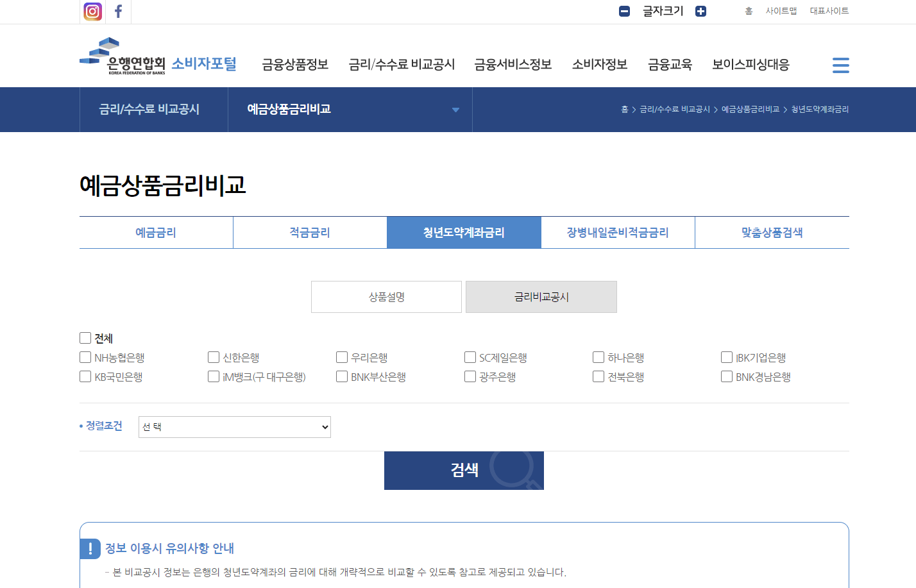The height and width of the screenshot is (588, 916).
Task: Check the 전체 checkbox
Action: pyautogui.click(x=85, y=337)
